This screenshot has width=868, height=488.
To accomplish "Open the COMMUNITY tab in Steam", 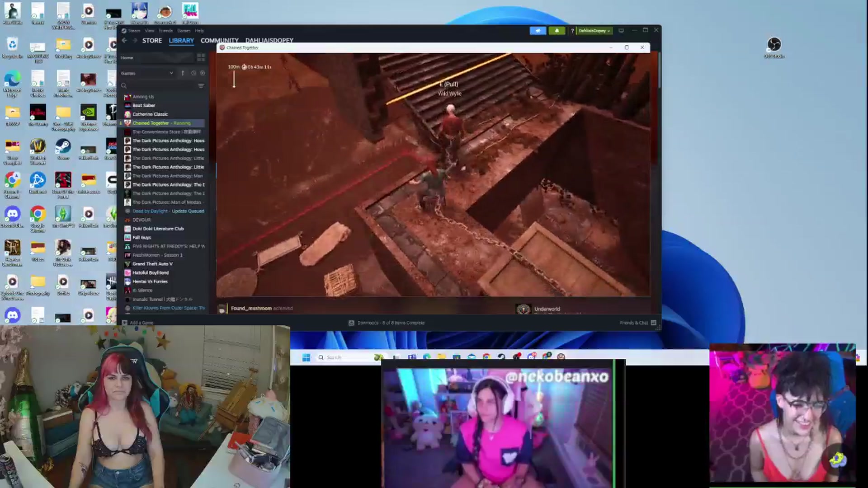I will coord(220,41).
